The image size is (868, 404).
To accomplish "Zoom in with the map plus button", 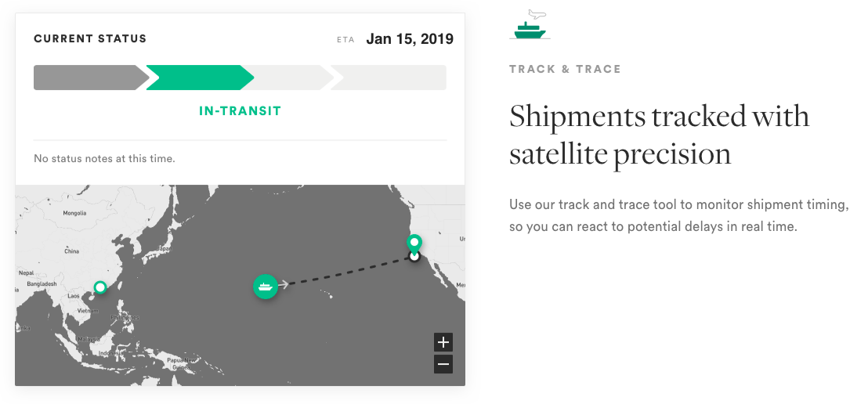I will (x=443, y=343).
